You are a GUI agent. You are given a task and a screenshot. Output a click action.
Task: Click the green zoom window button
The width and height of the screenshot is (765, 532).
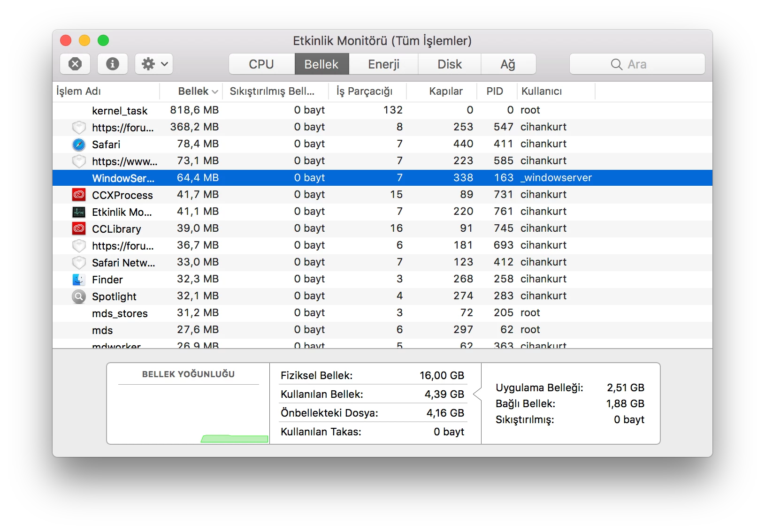click(103, 40)
